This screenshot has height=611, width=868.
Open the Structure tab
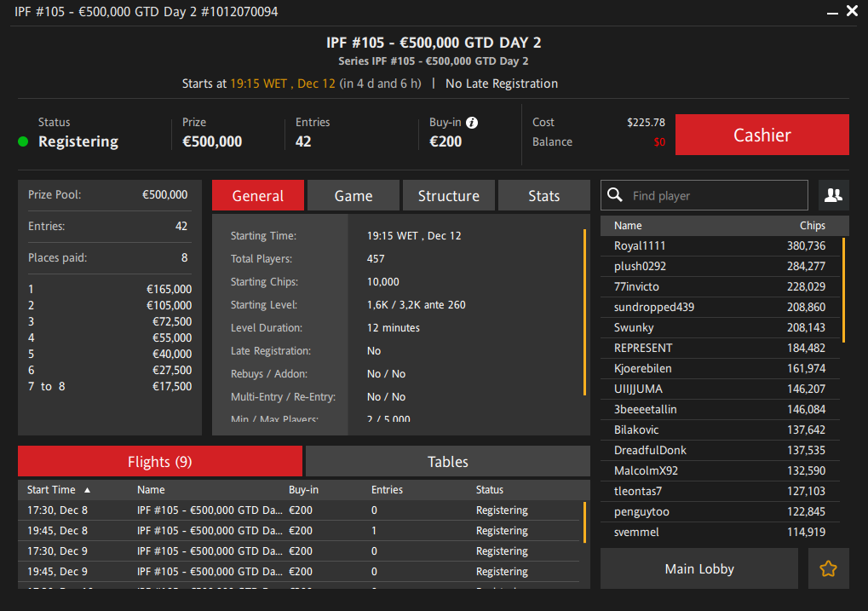[x=448, y=196]
